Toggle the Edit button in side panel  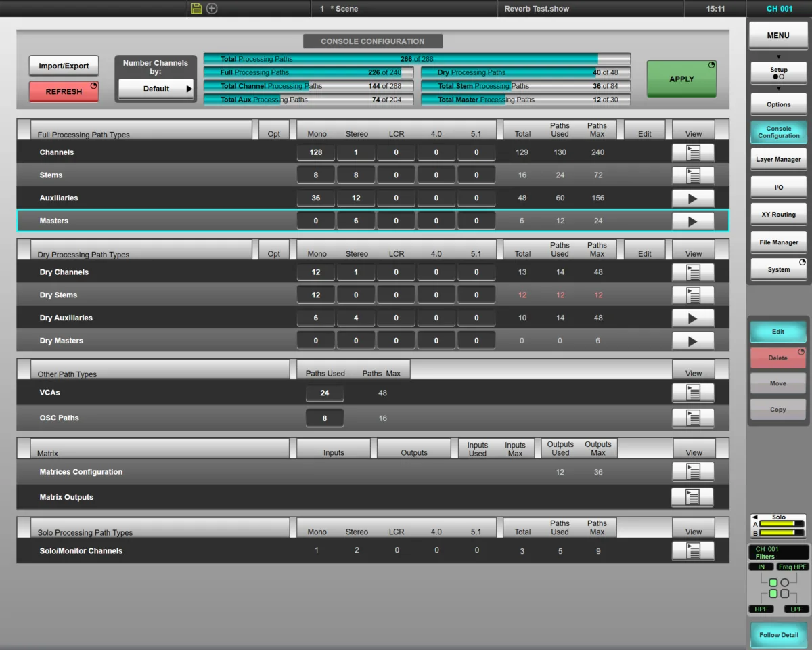tap(778, 332)
